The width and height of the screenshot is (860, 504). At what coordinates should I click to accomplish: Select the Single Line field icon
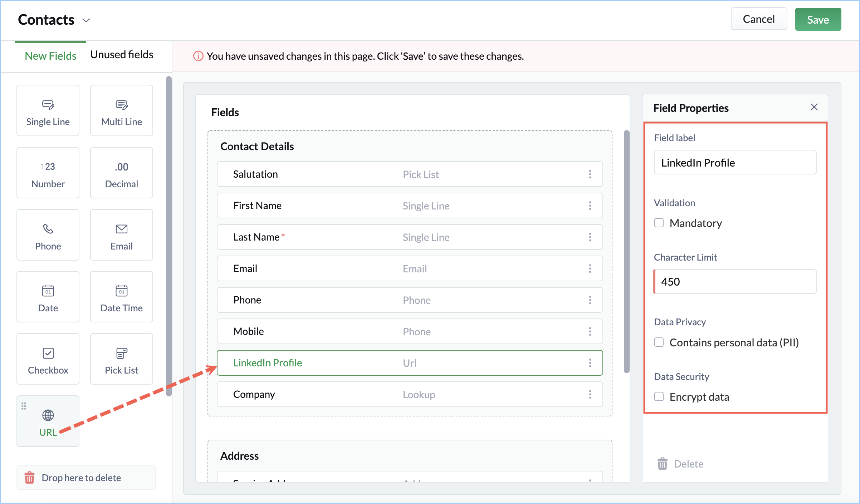click(48, 105)
